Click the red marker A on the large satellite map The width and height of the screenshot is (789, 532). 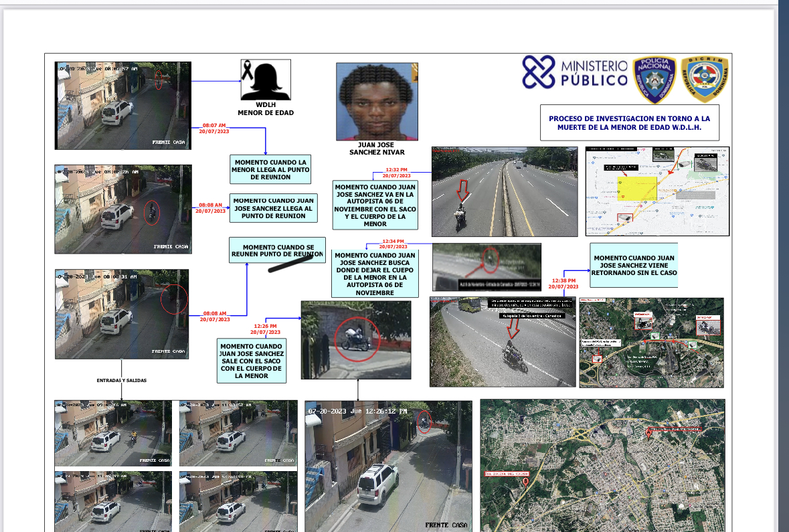tap(649, 433)
